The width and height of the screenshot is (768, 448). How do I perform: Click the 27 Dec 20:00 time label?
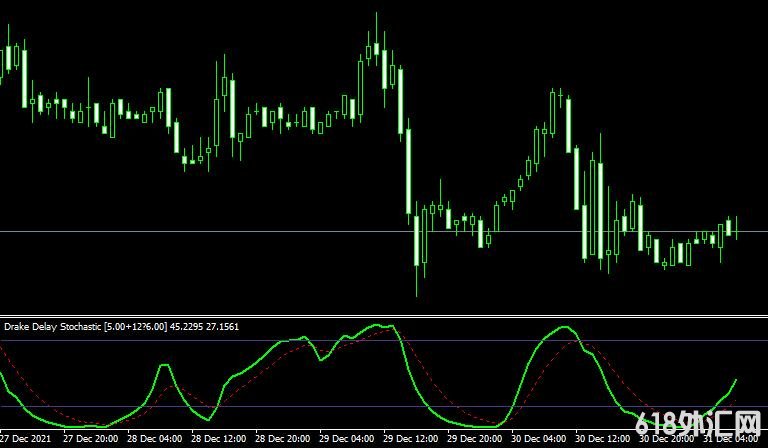tap(90, 438)
